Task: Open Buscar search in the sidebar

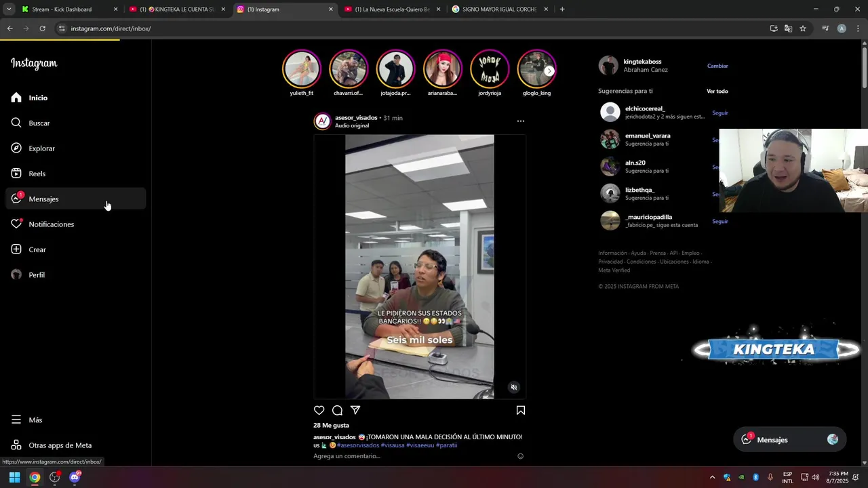Action: pyautogui.click(x=75, y=123)
